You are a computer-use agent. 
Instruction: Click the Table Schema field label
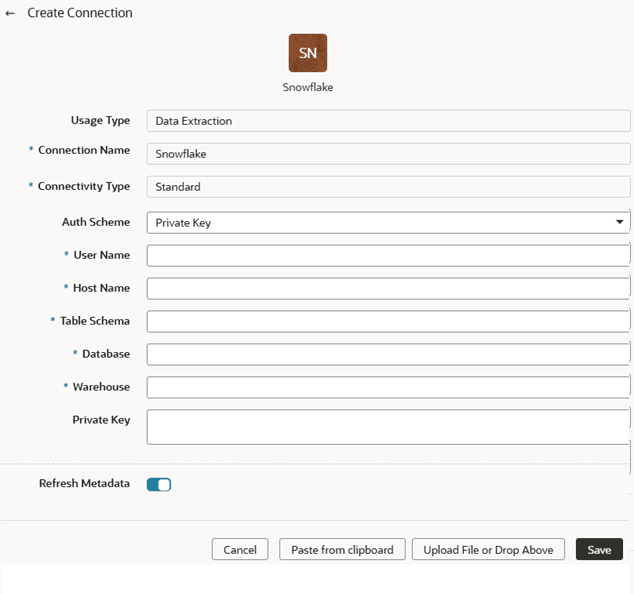coord(95,321)
